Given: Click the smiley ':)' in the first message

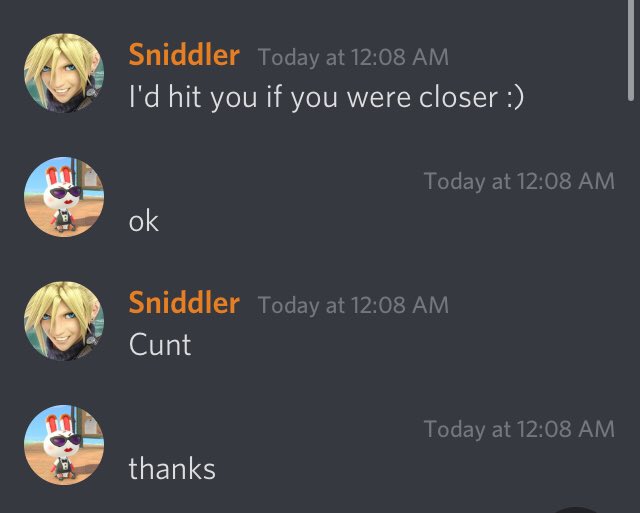Looking at the screenshot, I should point(515,98).
